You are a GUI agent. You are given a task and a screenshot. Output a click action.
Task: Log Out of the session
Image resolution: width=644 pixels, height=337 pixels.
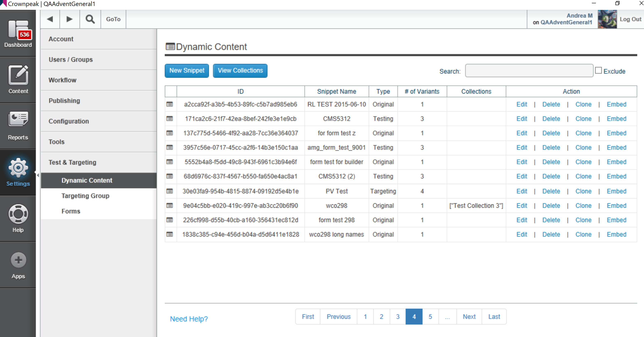tap(630, 19)
